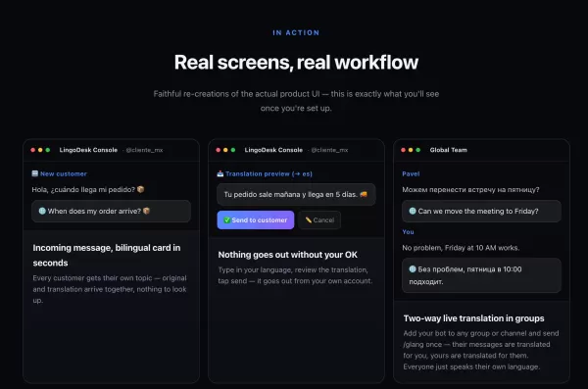
Task: Click 'Можем перенести встречу на пятницу?' message
Action: point(470,189)
